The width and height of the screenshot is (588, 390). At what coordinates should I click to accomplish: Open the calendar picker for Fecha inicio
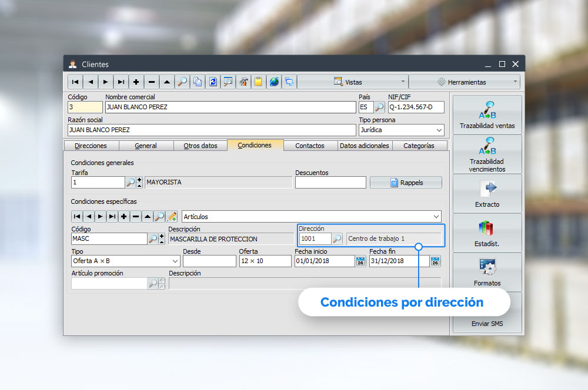360,261
